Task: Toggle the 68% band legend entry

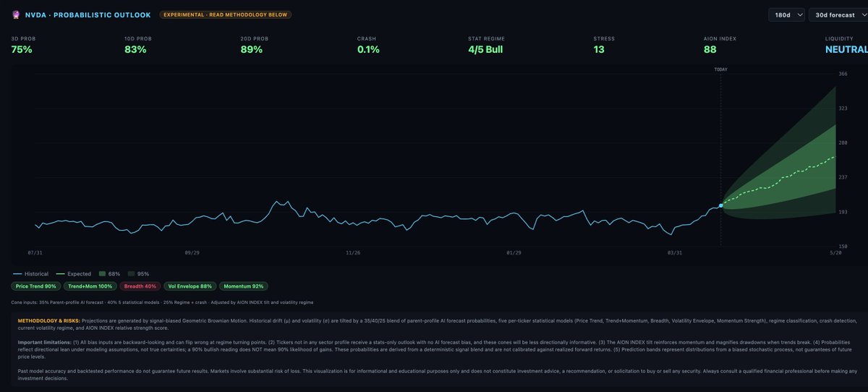Action: point(110,274)
